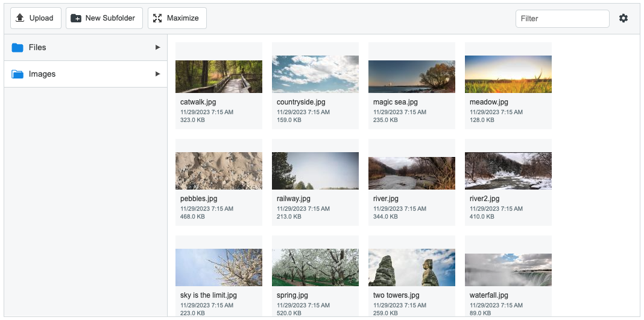Create a New Subfolder
This screenshot has height=320, width=644.
[x=104, y=18]
